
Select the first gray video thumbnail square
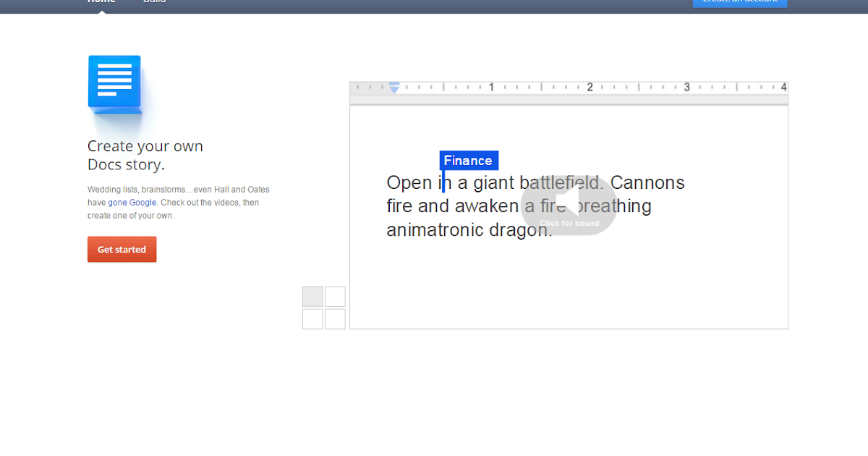[x=312, y=296]
